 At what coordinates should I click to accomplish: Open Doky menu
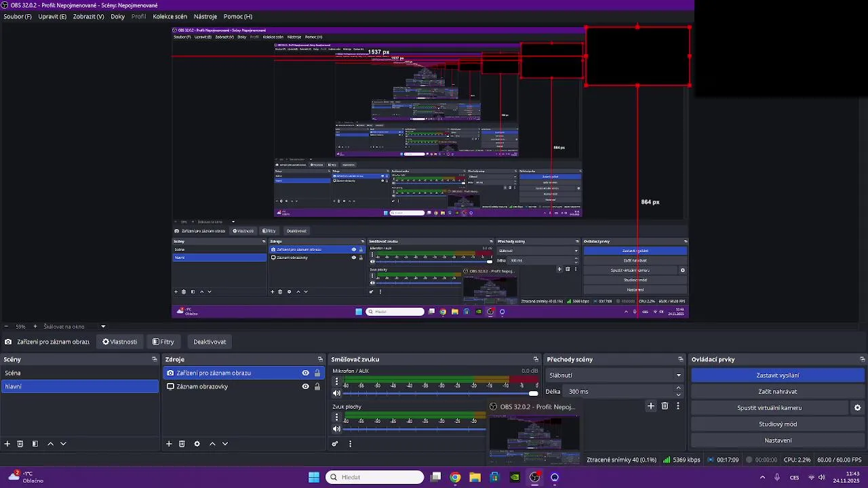pyautogui.click(x=118, y=16)
